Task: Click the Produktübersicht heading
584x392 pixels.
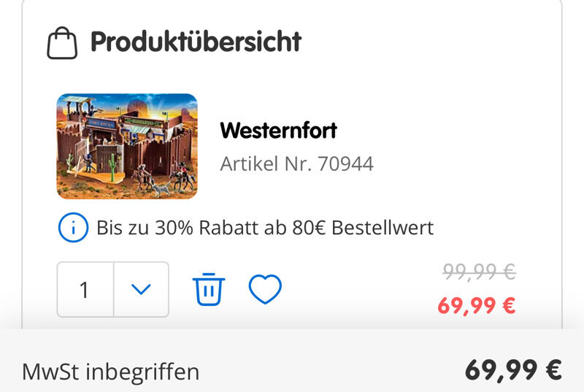Action: 196,42
